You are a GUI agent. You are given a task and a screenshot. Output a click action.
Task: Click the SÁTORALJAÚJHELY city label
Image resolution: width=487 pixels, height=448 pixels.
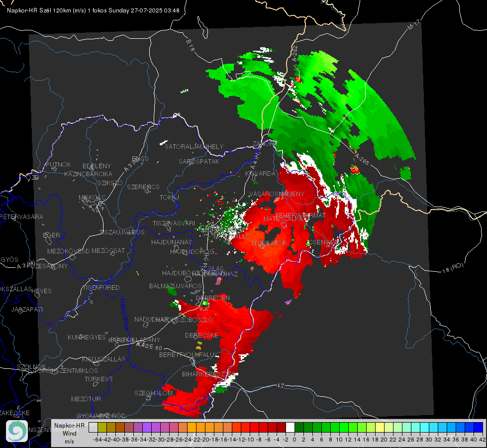[x=194, y=146]
